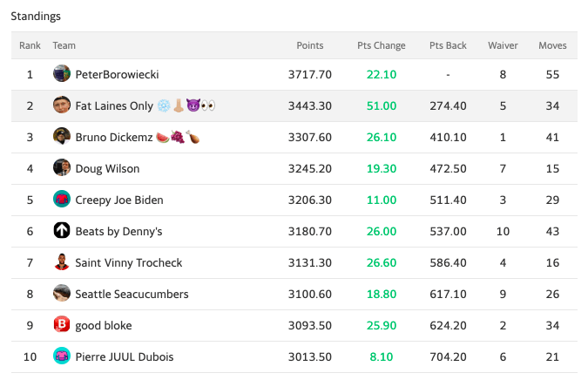Click Doug Wilson team avatar
The height and width of the screenshot is (380, 588).
pyautogui.click(x=62, y=168)
